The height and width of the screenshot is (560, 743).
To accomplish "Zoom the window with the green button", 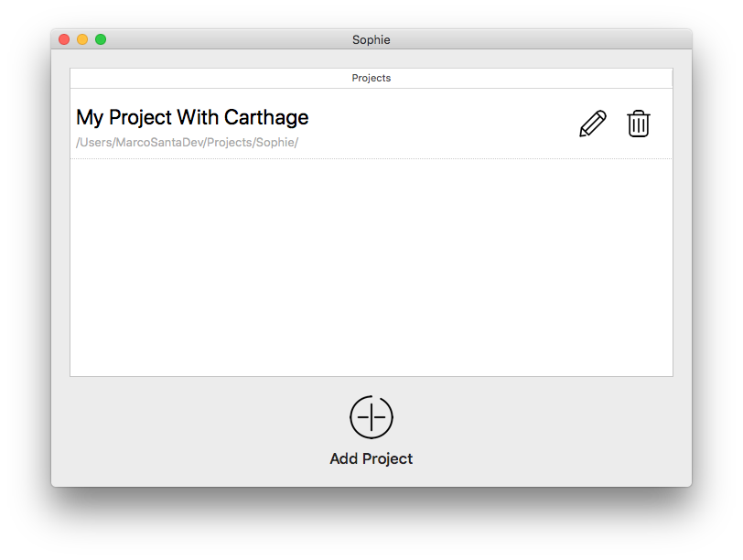I will tap(101, 39).
